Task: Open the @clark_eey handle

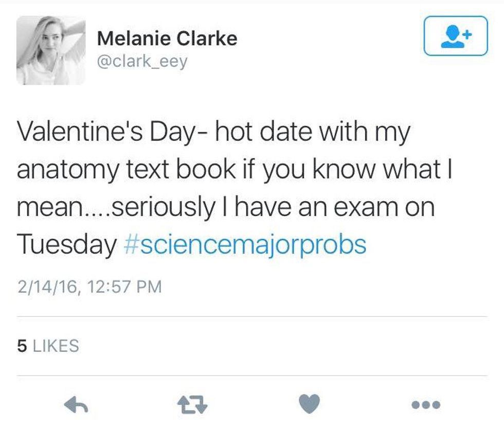Action: pos(142,62)
